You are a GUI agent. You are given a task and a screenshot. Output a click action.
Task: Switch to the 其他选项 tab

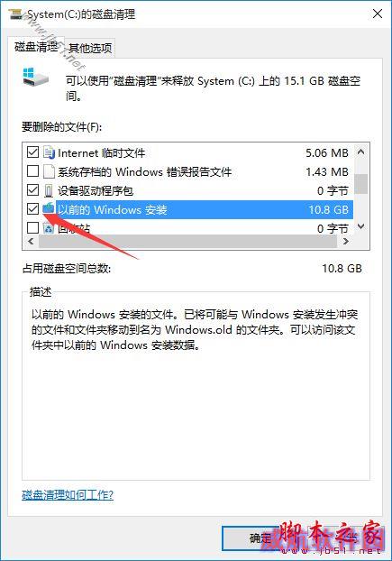click(x=90, y=48)
